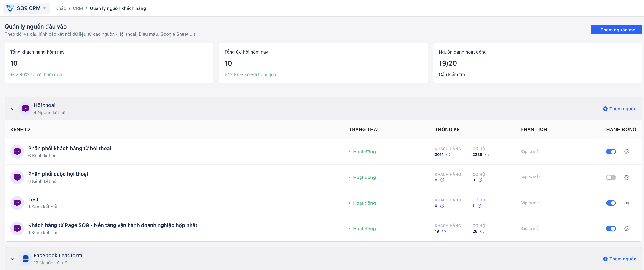Open settings gear for Phân phối cuộc hội thoại

coord(626,177)
